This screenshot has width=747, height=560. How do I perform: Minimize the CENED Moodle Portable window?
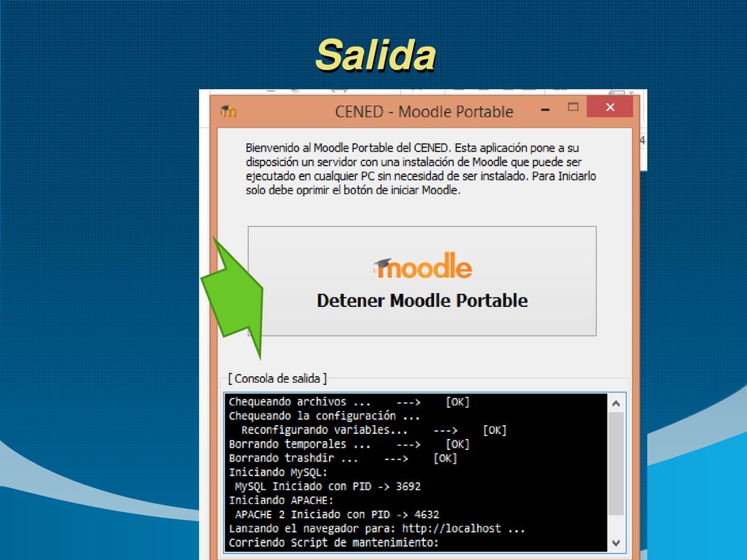[546, 109]
